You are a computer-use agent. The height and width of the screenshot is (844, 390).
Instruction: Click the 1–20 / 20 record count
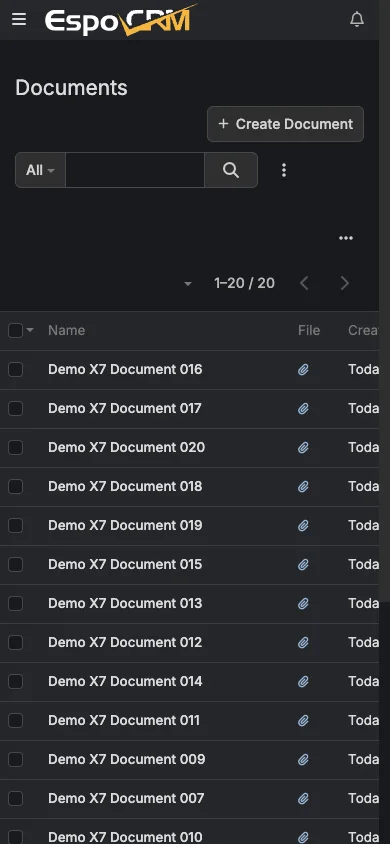[245, 283]
